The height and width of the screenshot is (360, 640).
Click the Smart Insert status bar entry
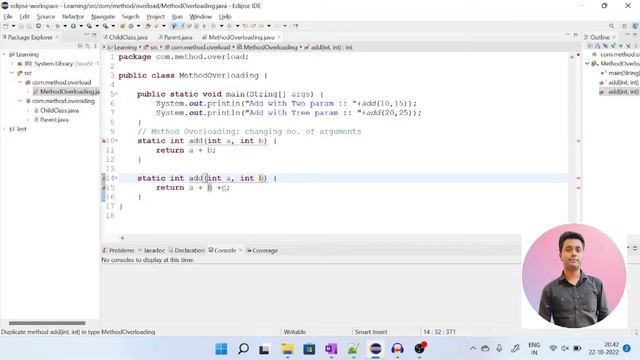pyautogui.click(x=371, y=332)
